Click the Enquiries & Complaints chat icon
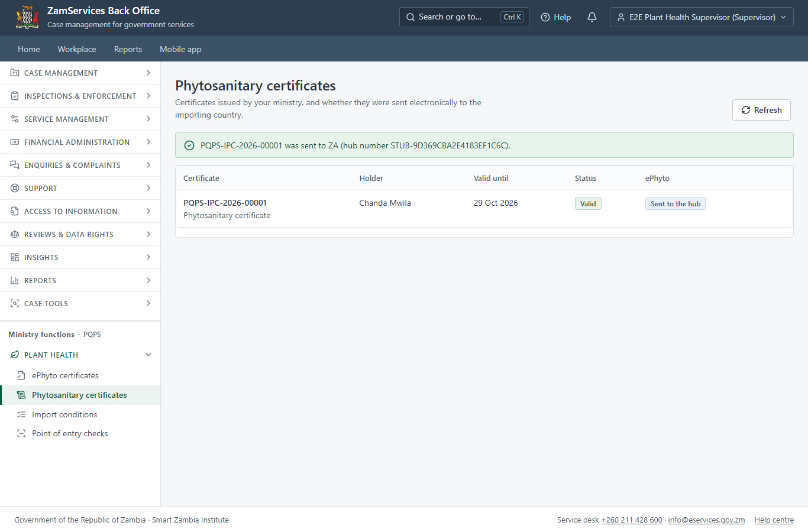The height and width of the screenshot is (532, 808). click(x=15, y=165)
